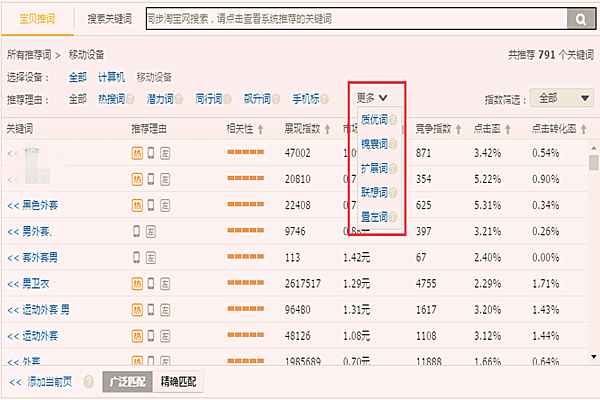Select 精确匹配 match mode
600x400 pixels.
[178, 382]
